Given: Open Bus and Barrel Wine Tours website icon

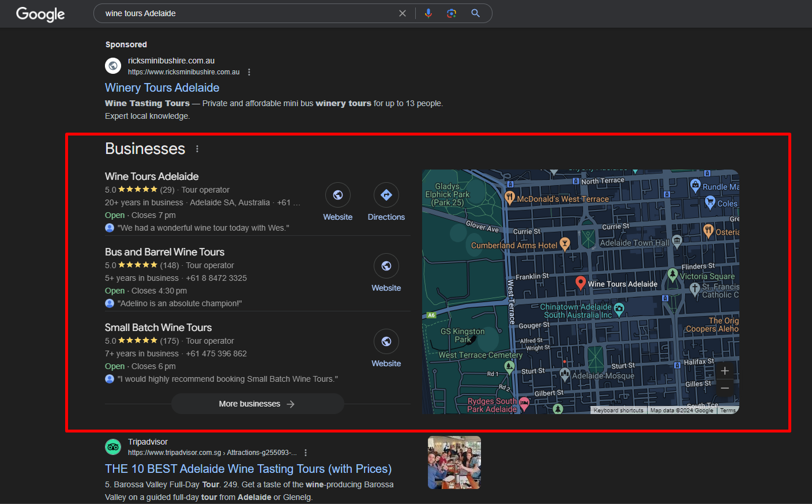Looking at the screenshot, I should pyautogui.click(x=386, y=266).
